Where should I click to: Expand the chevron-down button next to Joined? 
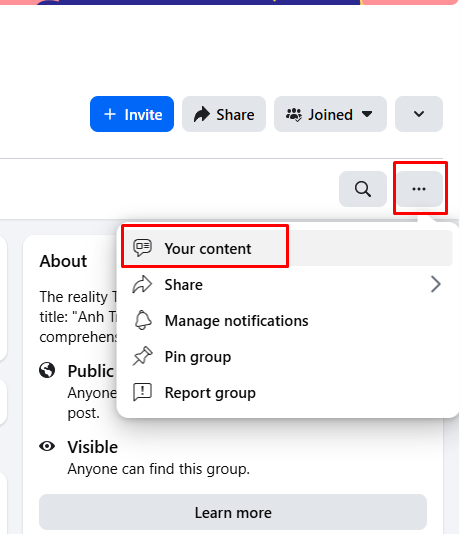coord(419,114)
